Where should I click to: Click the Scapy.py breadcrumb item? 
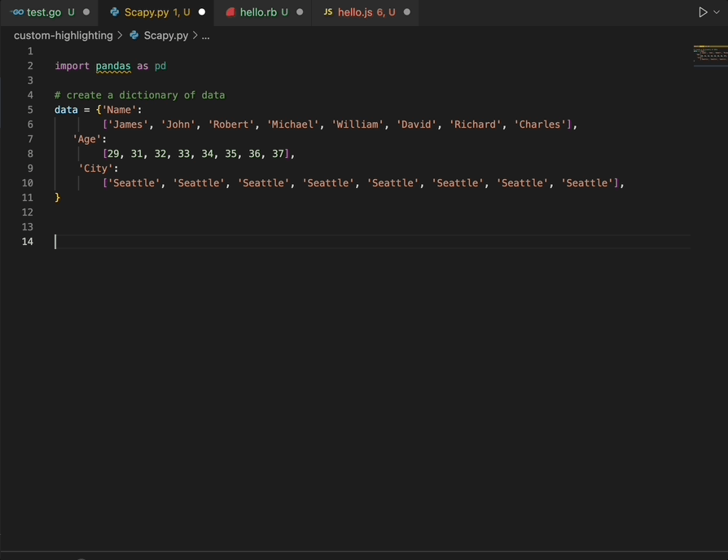[x=164, y=36]
